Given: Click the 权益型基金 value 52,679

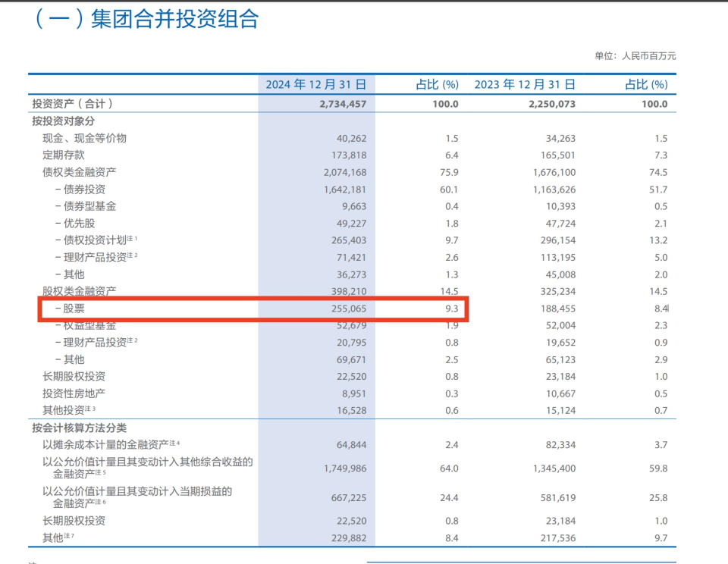Looking at the screenshot, I should click(353, 325).
